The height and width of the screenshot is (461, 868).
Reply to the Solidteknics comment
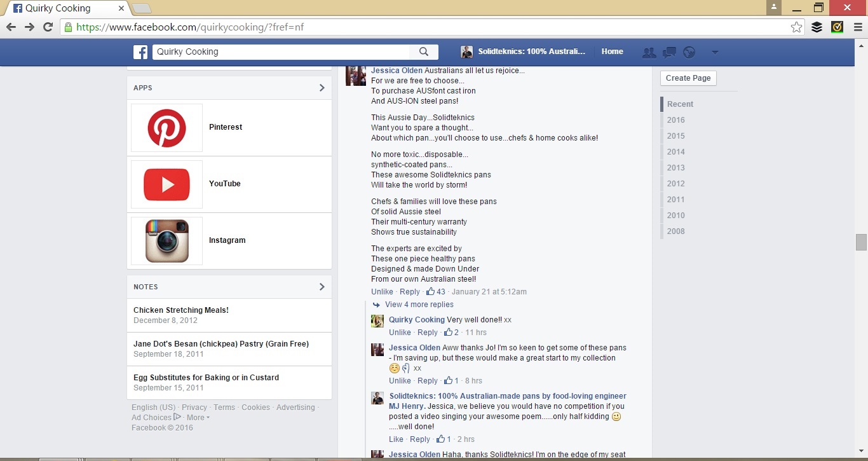(x=420, y=439)
